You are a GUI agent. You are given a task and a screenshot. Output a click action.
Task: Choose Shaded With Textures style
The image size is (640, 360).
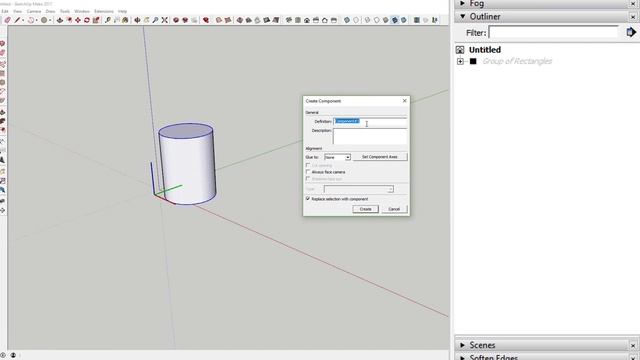point(394,20)
